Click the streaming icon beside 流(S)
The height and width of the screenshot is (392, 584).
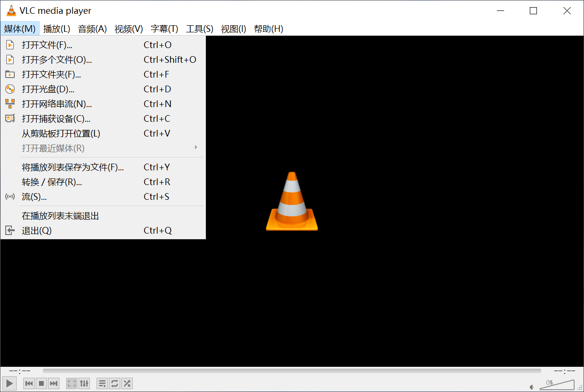click(10, 196)
